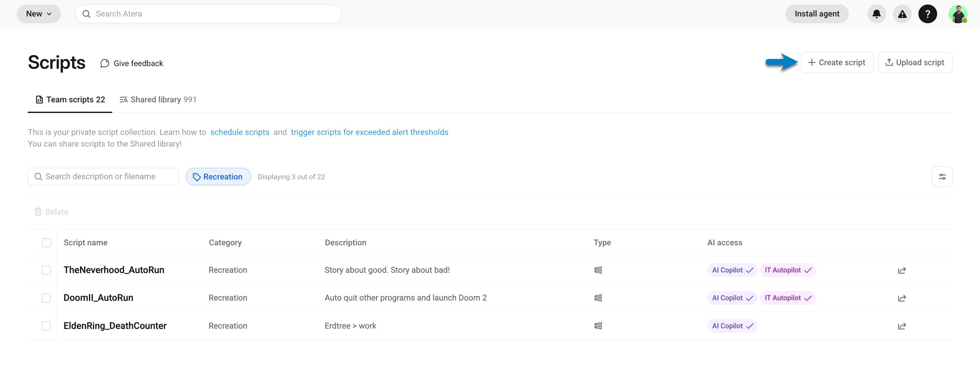Click the 'Erdtree > work' description

350,326
